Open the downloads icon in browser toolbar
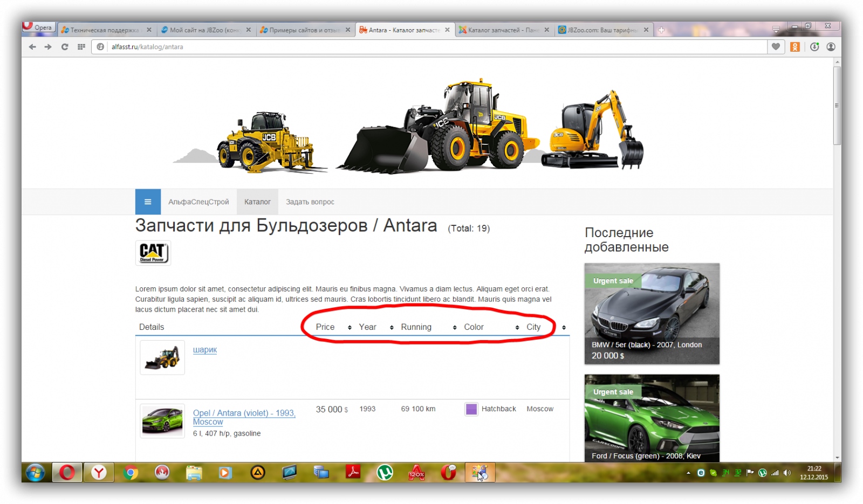This screenshot has height=504, width=863. click(x=814, y=47)
